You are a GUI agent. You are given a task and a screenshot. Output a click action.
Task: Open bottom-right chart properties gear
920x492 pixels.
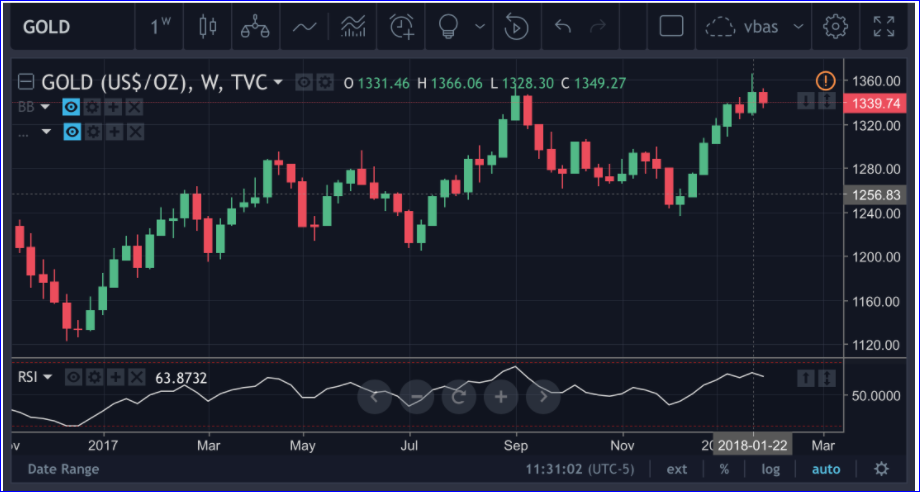pos(881,469)
